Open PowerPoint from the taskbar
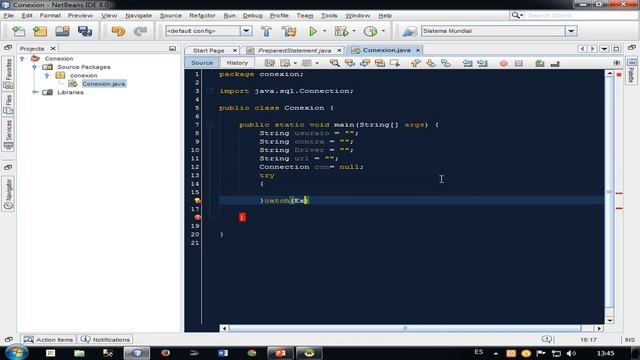 280,353
